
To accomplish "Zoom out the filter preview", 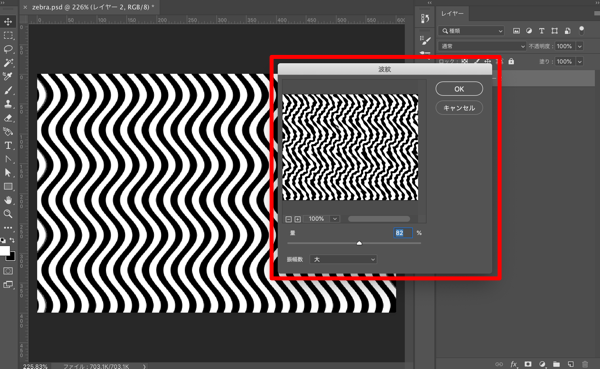I will [x=289, y=219].
